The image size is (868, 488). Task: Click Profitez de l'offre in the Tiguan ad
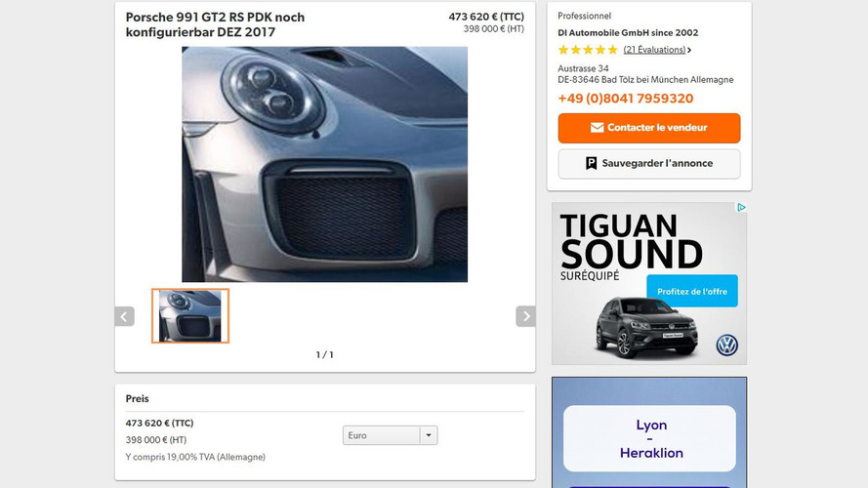coord(692,291)
